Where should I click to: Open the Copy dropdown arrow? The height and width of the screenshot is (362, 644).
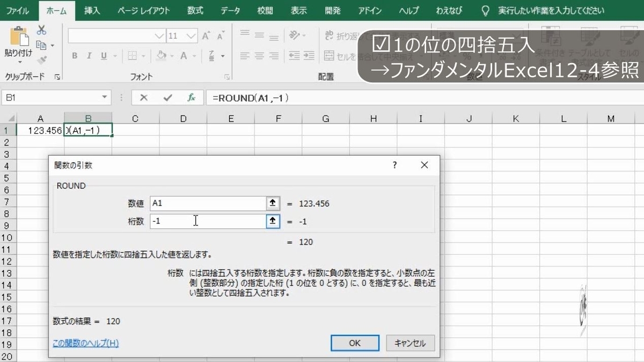pyautogui.click(x=52, y=46)
